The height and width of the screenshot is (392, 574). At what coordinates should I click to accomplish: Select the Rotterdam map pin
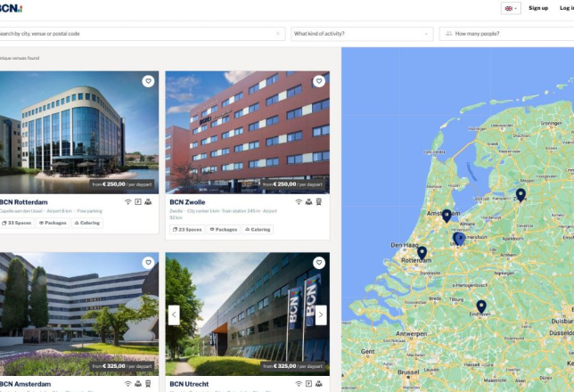(x=422, y=253)
